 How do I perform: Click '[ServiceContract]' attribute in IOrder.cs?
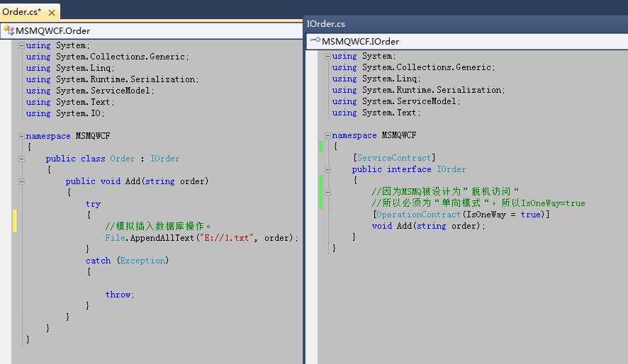coord(394,158)
